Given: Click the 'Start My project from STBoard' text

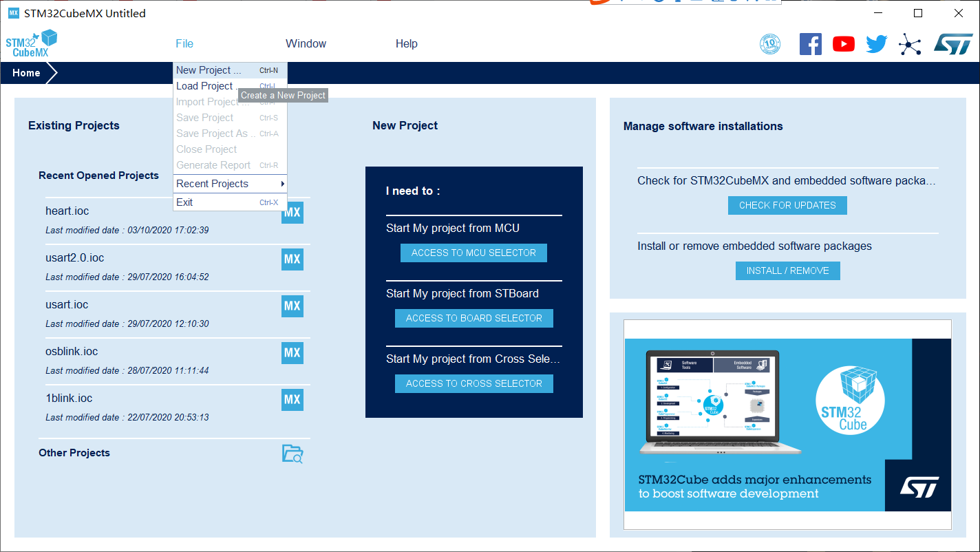Looking at the screenshot, I should click(462, 293).
